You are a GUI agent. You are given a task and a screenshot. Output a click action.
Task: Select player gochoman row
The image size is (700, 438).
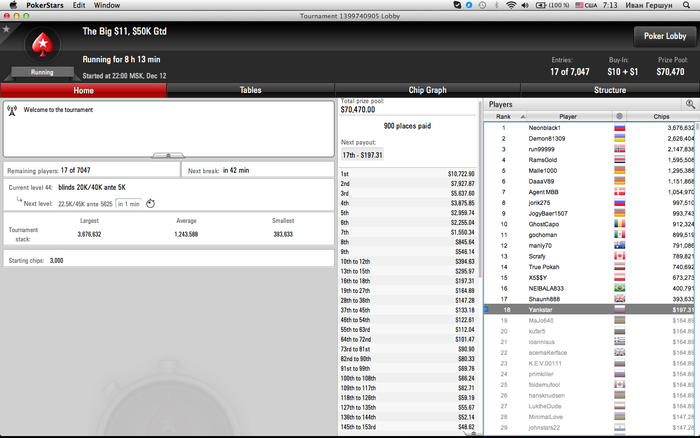(x=589, y=235)
